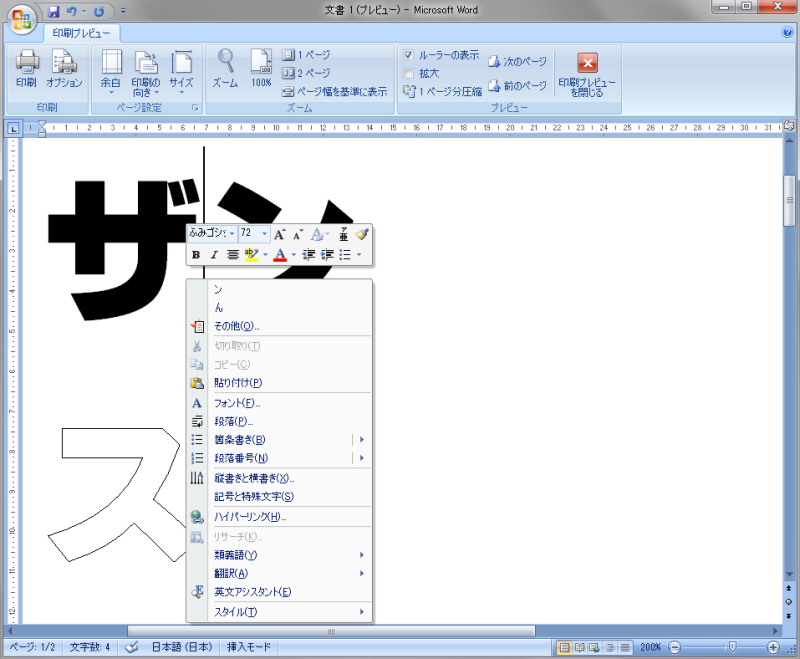Enable the 拡大 magnifier checkbox
Image resolution: width=800 pixels, height=659 pixels.
[x=409, y=73]
